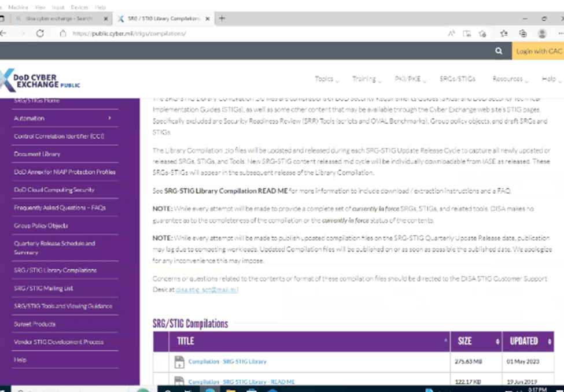Open the browser profile avatar icon

(542, 34)
